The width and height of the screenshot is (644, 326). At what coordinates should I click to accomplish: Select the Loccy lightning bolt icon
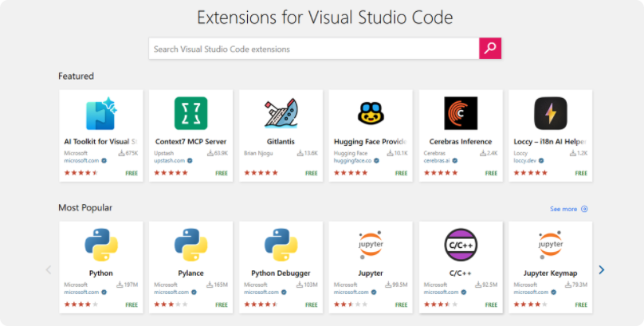(x=551, y=113)
